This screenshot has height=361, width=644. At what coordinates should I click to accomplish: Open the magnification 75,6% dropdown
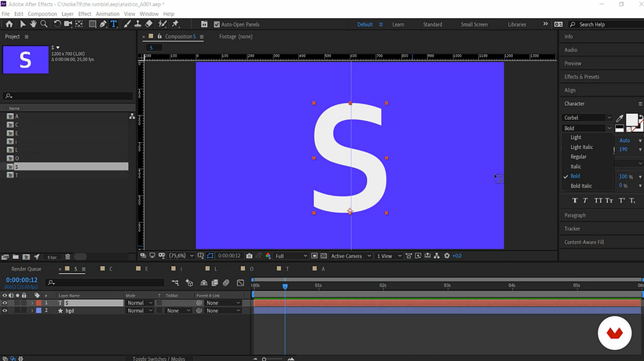click(181, 256)
